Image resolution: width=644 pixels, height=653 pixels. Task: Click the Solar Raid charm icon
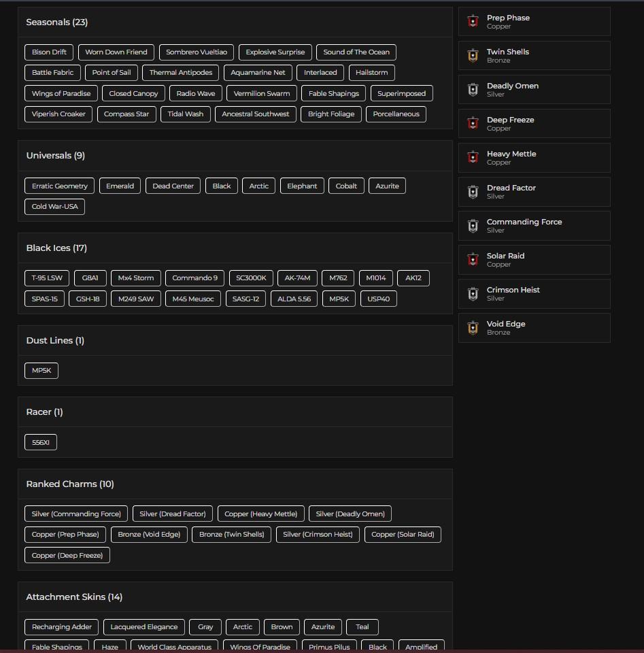pos(473,260)
